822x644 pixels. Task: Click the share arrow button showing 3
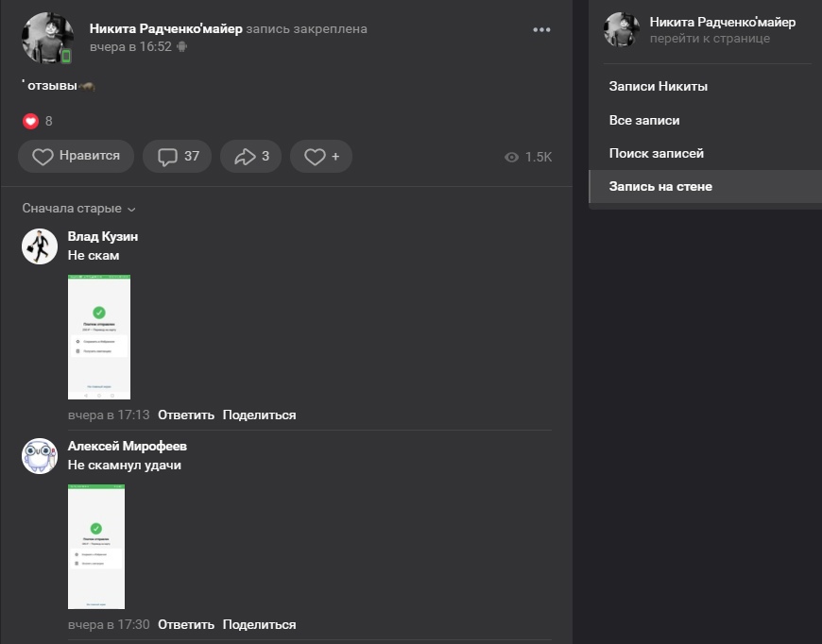252,157
